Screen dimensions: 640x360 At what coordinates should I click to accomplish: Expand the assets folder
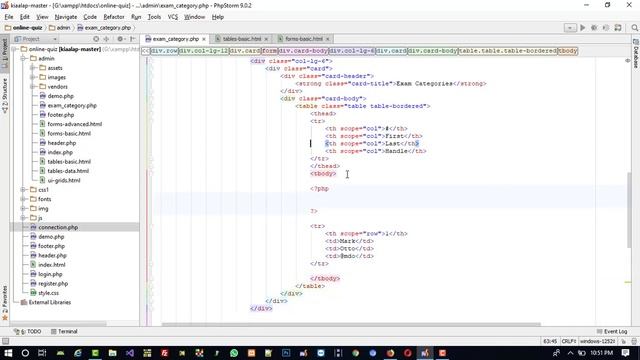(x=33, y=68)
